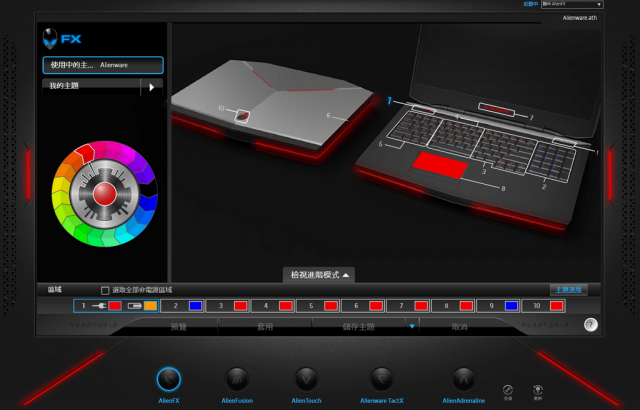Open the 我的主題 arrow
The height and width of the screenshot is (410, 640).
tap(152, 87)
